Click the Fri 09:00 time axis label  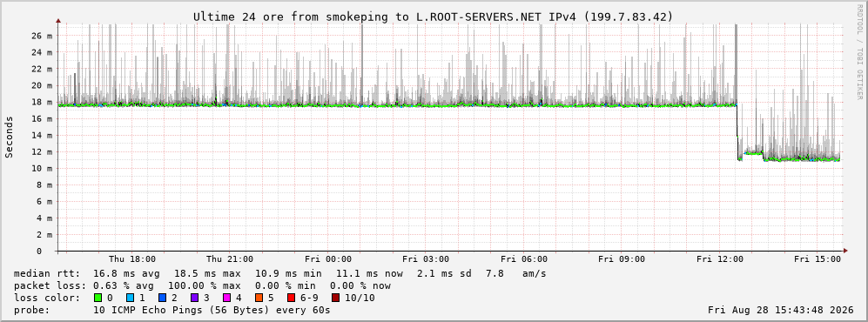tap(622, 259)
